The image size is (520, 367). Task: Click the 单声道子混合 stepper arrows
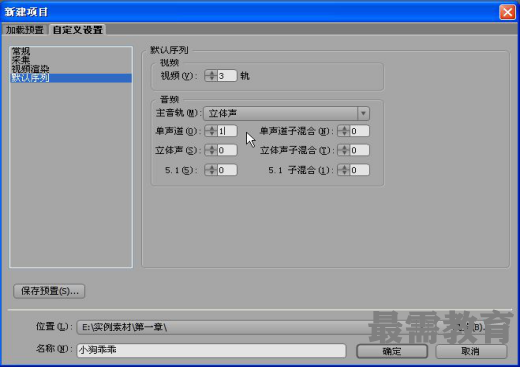343,131
